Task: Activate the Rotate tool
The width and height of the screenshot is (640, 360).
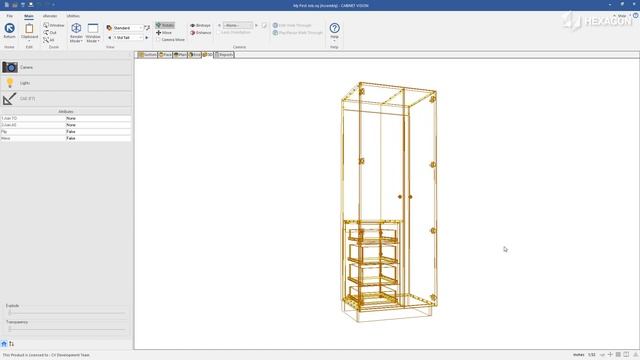Action: tap(165, 25)
